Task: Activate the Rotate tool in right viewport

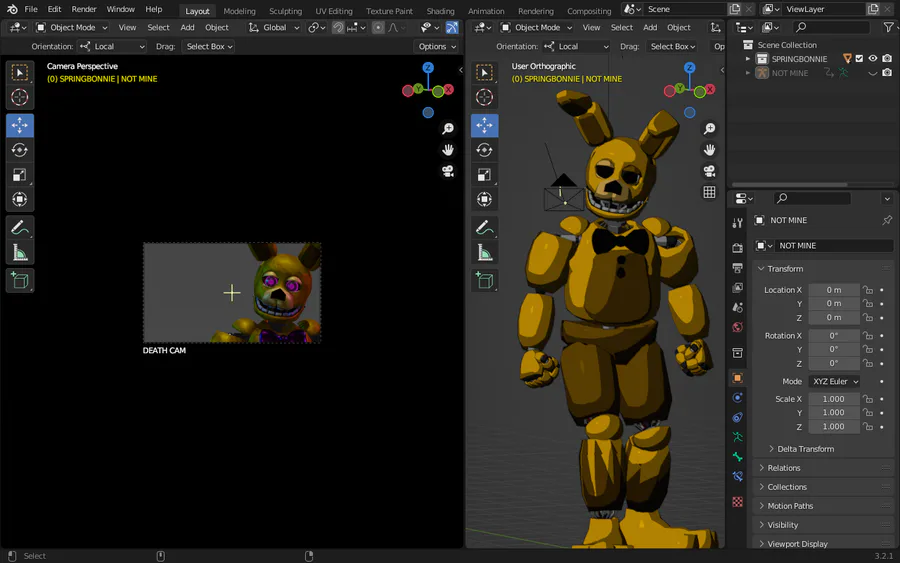Action: tap(484, 150)
